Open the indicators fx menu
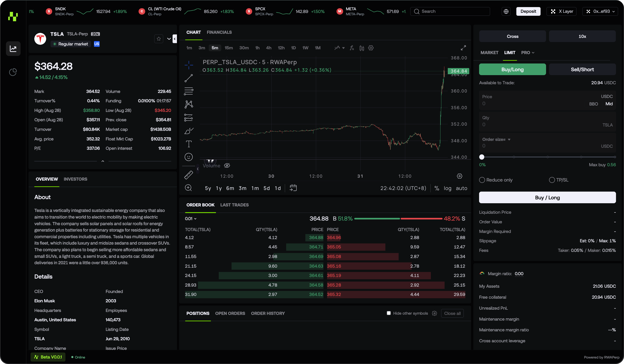 click(352, 48)
